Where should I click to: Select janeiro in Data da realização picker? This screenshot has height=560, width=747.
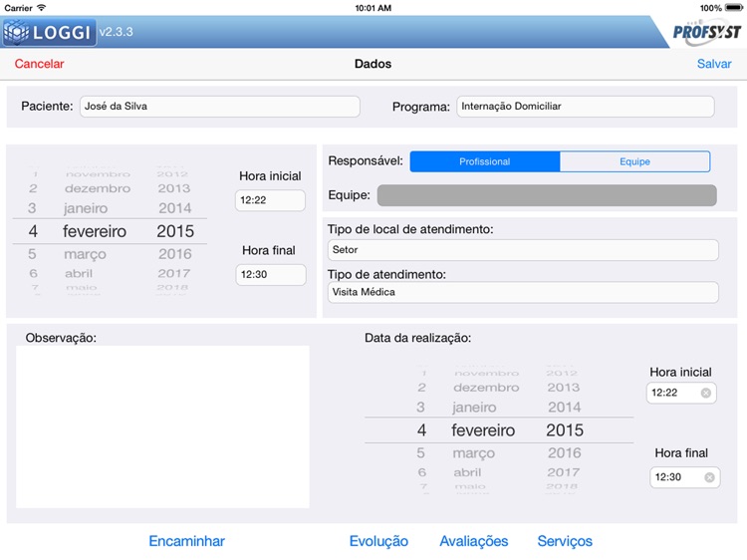click(474, 407)
